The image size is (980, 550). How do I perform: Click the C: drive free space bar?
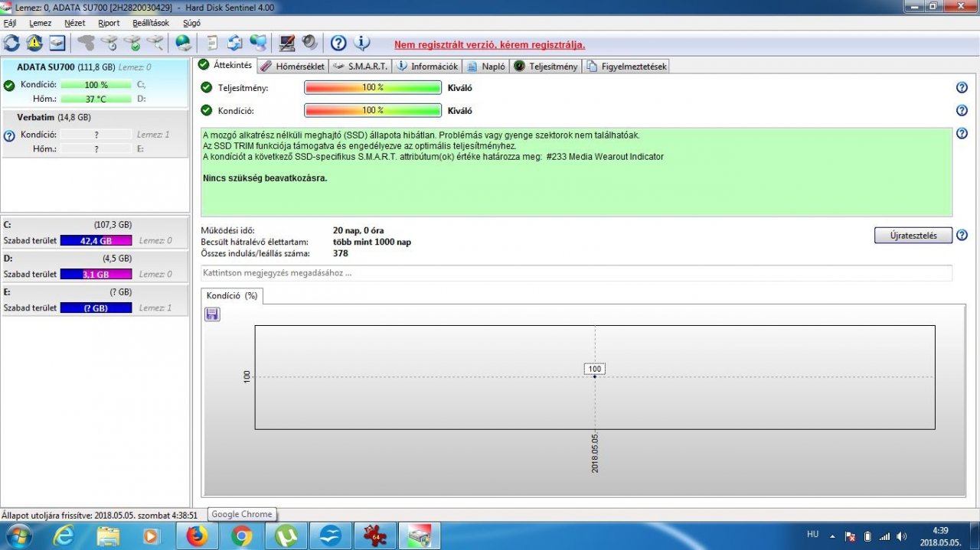point(96,240)
